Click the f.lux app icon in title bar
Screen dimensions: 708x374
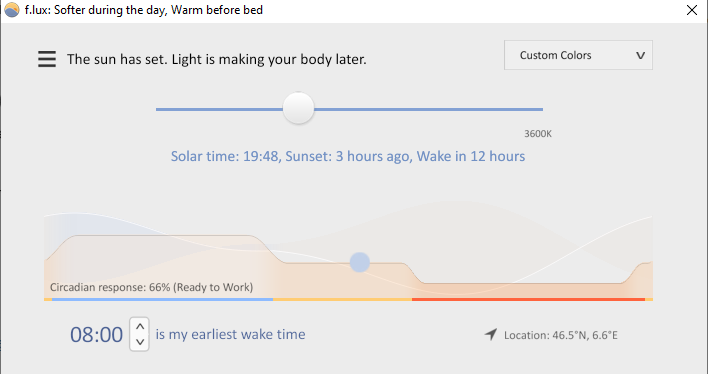click(x=12, y=10)
